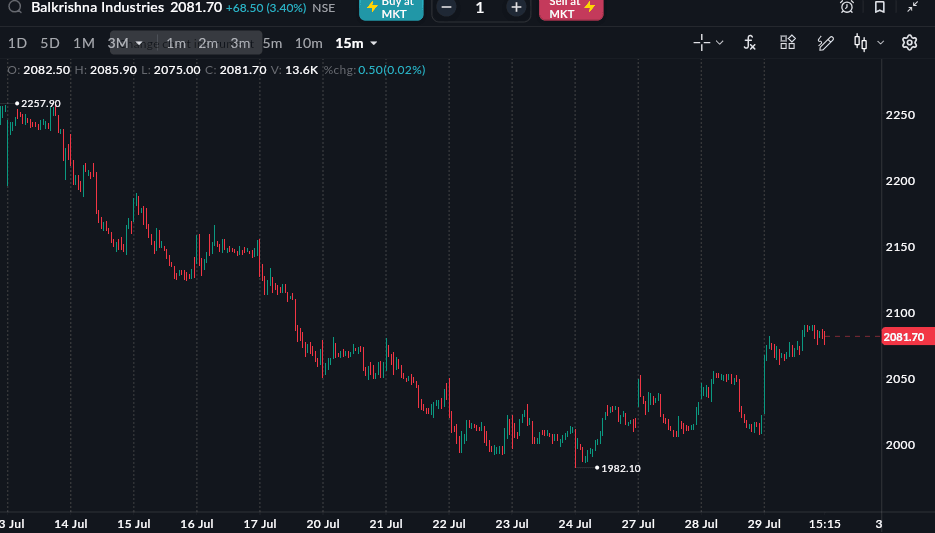Click the 28 Jul date axis label
935x533 pixels.
tap(701, 524)
